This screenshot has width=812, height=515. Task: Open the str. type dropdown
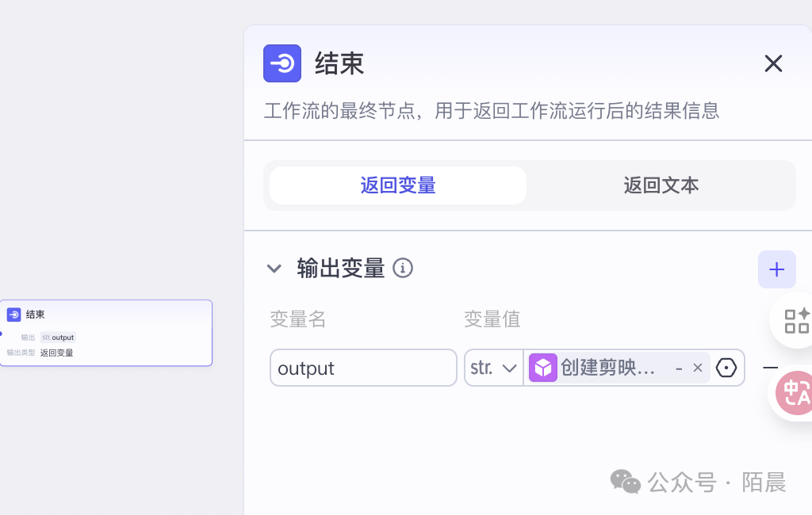click(x=493, y=368)
